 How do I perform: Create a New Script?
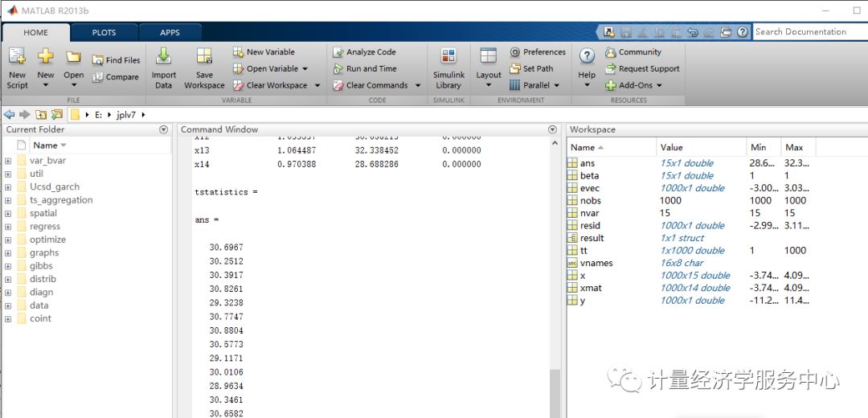coord(17,68)
